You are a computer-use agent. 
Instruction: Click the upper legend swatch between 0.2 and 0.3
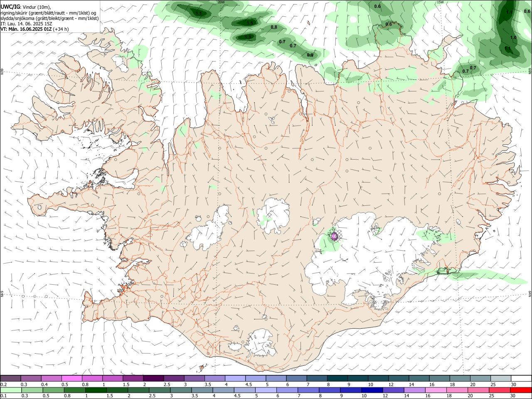coord(11,378)
